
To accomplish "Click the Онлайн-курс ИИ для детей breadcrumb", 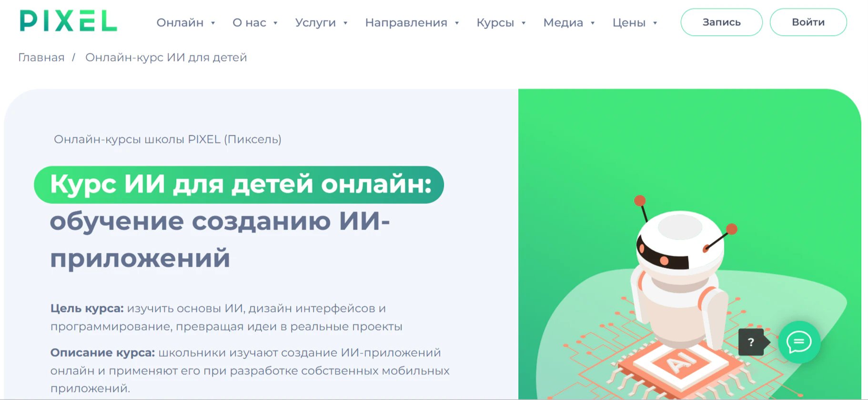I will [x=166, y=58].
